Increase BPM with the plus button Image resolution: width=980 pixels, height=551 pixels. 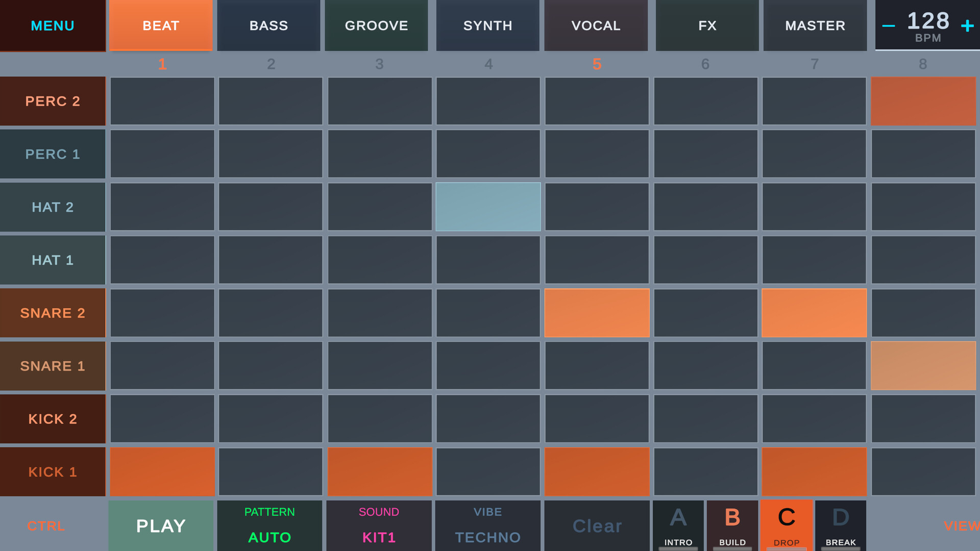[967, 26]
